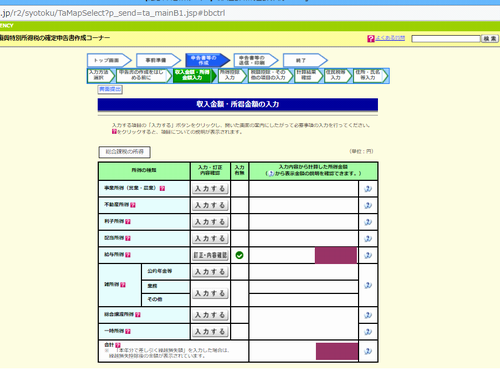The image size is (500, 369).
Task: Click 訂正・内容確認 for 給与所得
Action: click(x=210, y=255)
